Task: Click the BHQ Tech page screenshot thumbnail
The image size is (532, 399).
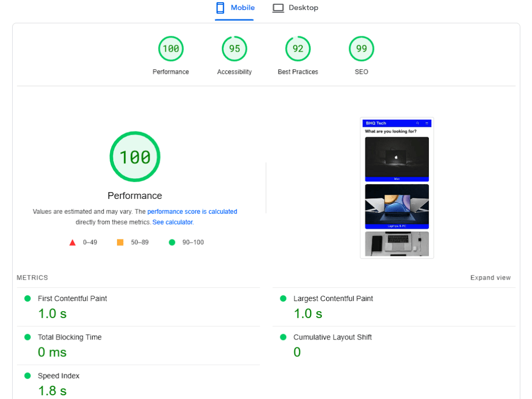Action: 397,188
